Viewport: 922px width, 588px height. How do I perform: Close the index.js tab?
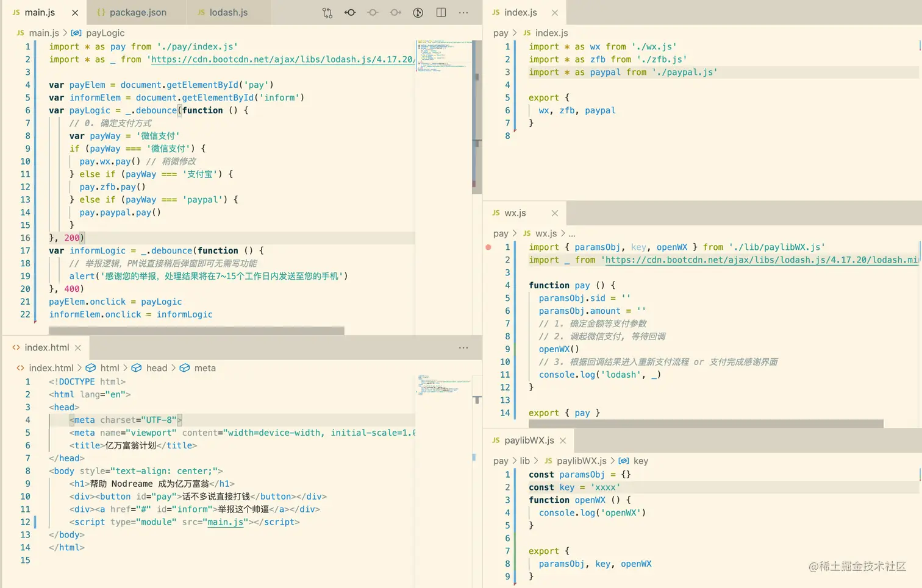(x=554, y=12)
